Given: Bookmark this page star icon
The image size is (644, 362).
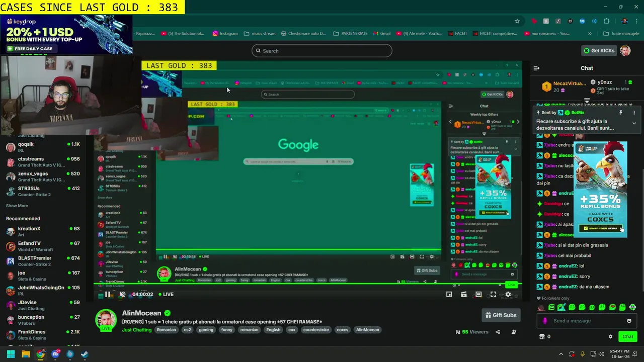Looking at the screenshot, I should (x=517, y=21).
